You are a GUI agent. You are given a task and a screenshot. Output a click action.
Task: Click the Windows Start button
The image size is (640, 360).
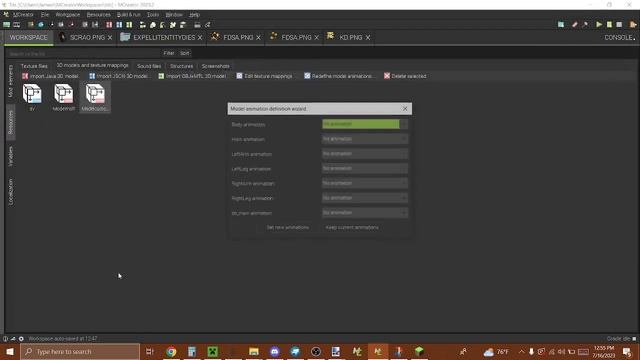click(10, 351)
